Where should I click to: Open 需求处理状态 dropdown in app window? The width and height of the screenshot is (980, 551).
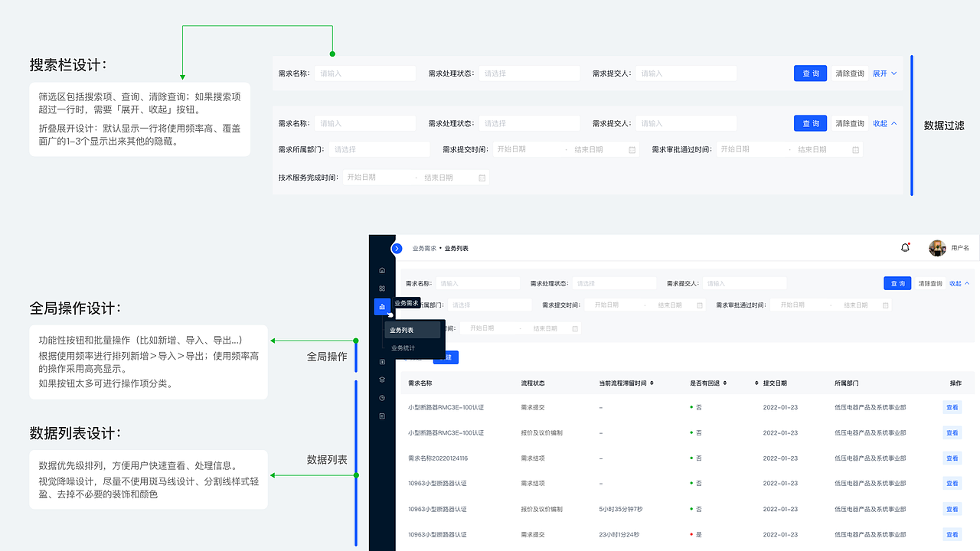point(616,284)
